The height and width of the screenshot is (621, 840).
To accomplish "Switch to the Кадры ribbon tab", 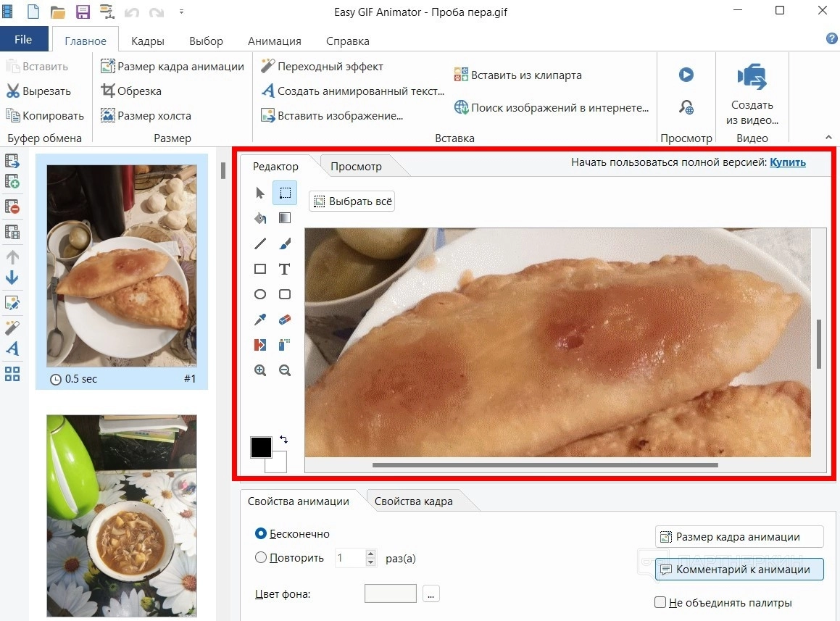I will (147, 41).
